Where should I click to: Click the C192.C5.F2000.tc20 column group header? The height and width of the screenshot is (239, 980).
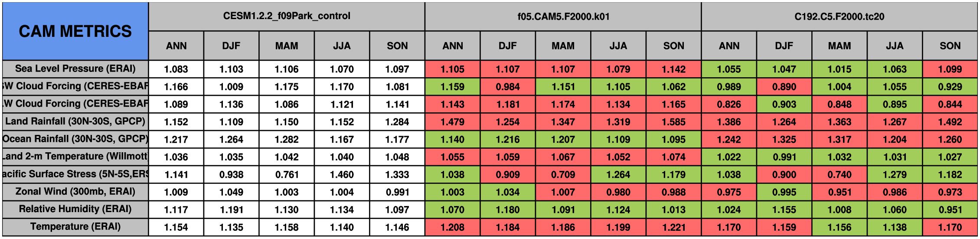point(839,16)
